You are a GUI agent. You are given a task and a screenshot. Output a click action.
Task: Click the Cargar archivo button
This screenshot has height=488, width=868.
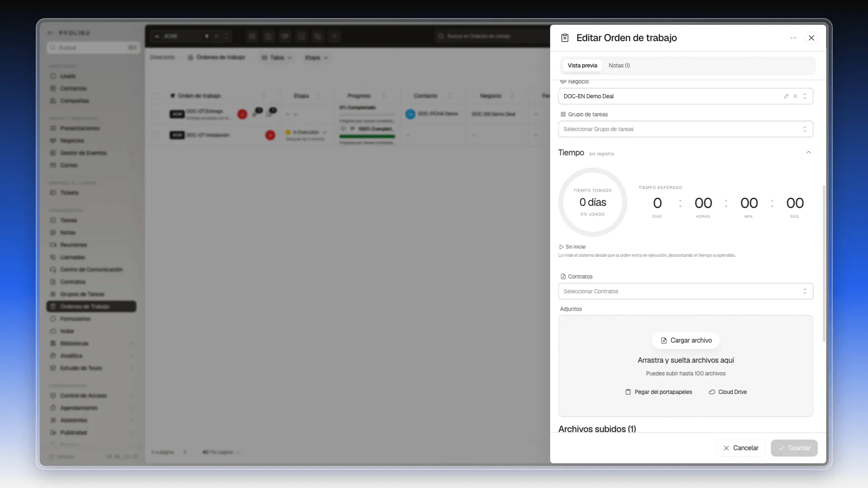point(686,341)
